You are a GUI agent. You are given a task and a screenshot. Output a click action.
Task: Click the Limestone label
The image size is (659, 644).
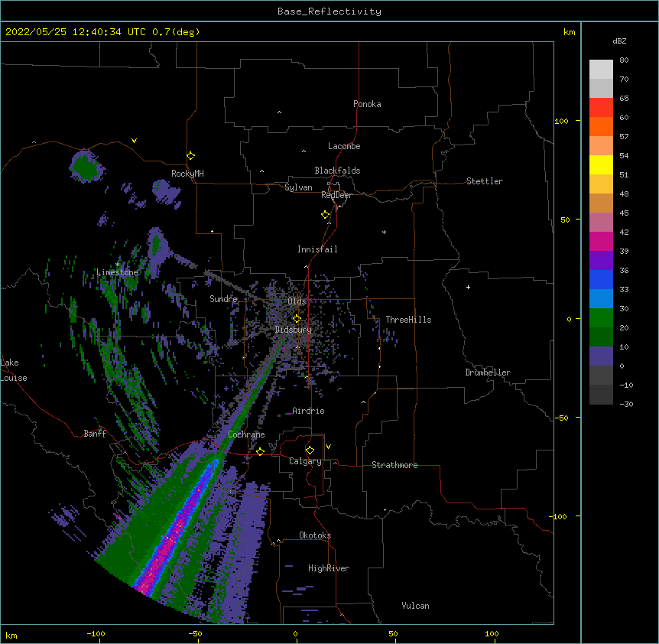(x=117, y=272)
